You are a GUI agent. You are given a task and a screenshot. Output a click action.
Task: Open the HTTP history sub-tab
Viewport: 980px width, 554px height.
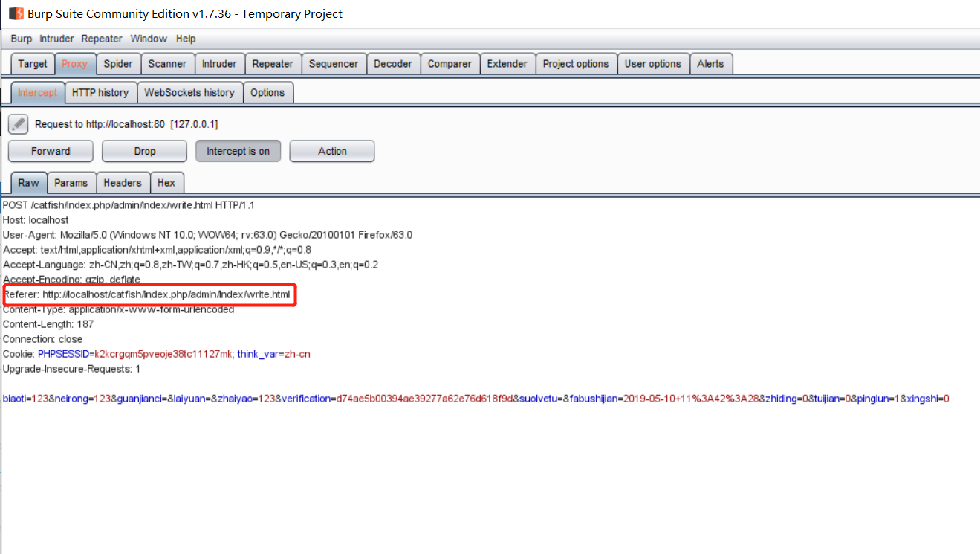tap(100, 93)
